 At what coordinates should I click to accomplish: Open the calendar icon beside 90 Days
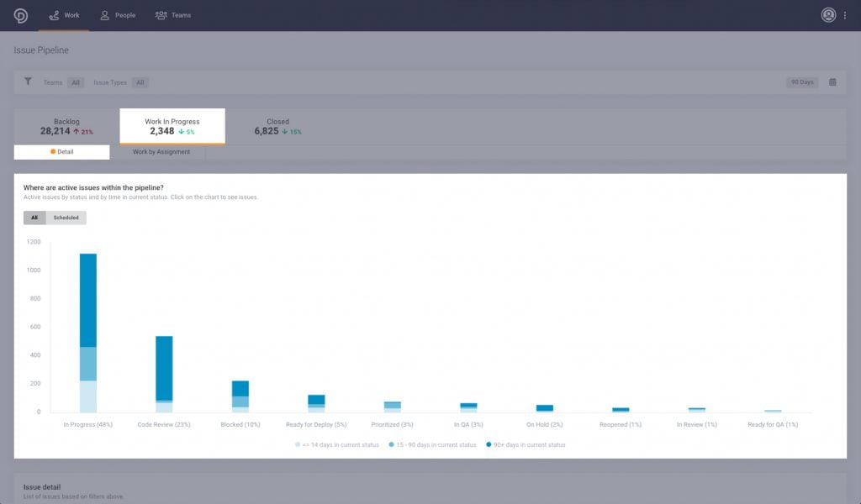pyautogui.click(x=832, y=82)
